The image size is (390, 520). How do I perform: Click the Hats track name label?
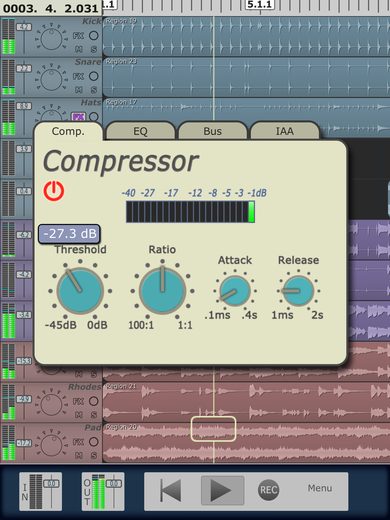[91, 102]
